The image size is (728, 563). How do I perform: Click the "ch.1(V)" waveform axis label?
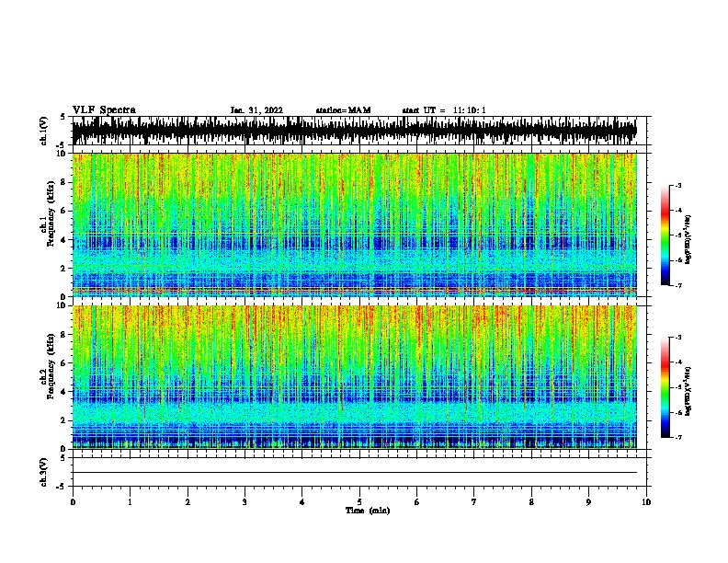pos(44,131)
